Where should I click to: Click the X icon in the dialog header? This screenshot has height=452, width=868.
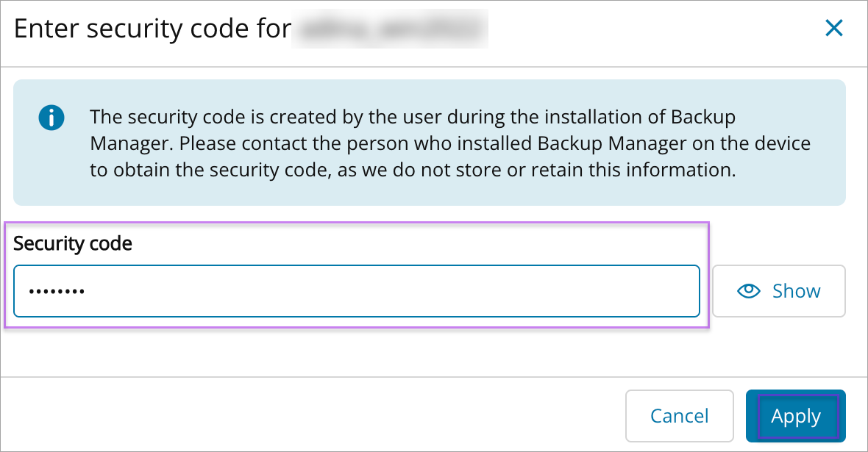pos(833,29)
